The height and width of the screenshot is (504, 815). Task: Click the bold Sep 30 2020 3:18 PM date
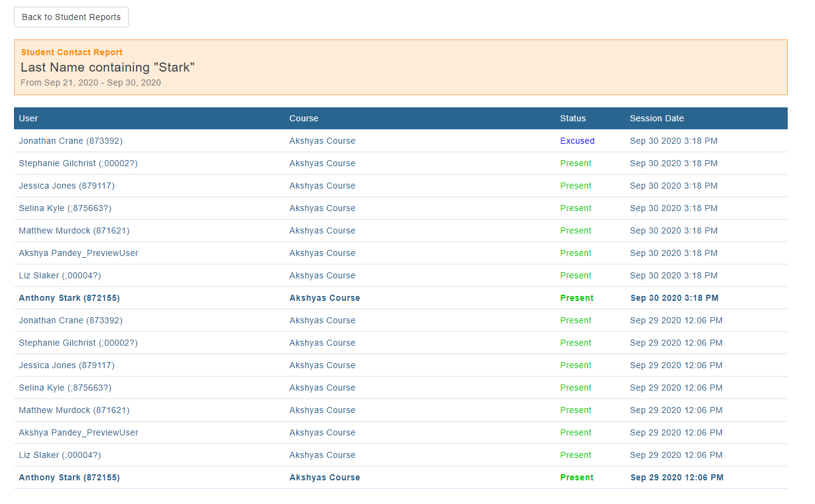[x=674, y=298]
